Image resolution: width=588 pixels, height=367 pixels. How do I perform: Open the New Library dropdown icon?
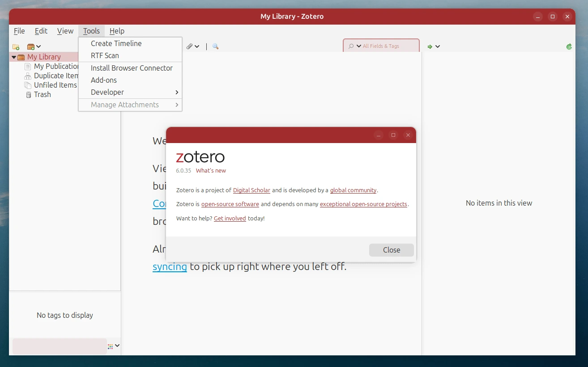[x=34, y=46]
